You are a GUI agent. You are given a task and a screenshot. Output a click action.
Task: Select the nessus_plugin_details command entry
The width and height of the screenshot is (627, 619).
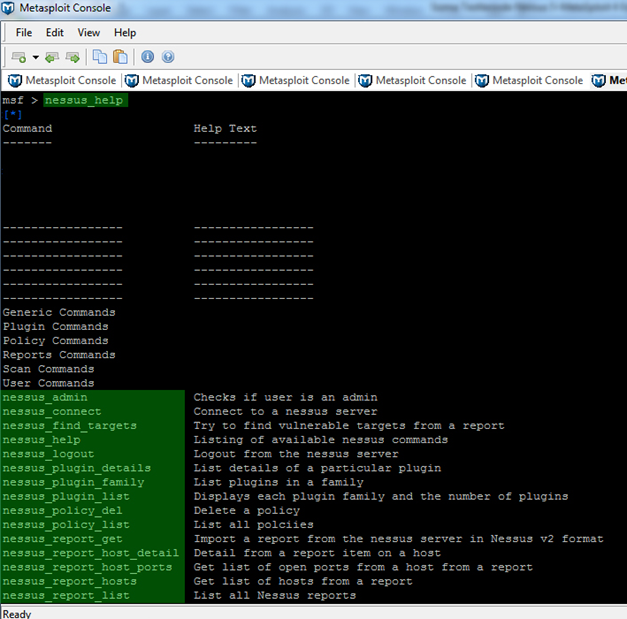pyautogui.click(x=77, y=468)
